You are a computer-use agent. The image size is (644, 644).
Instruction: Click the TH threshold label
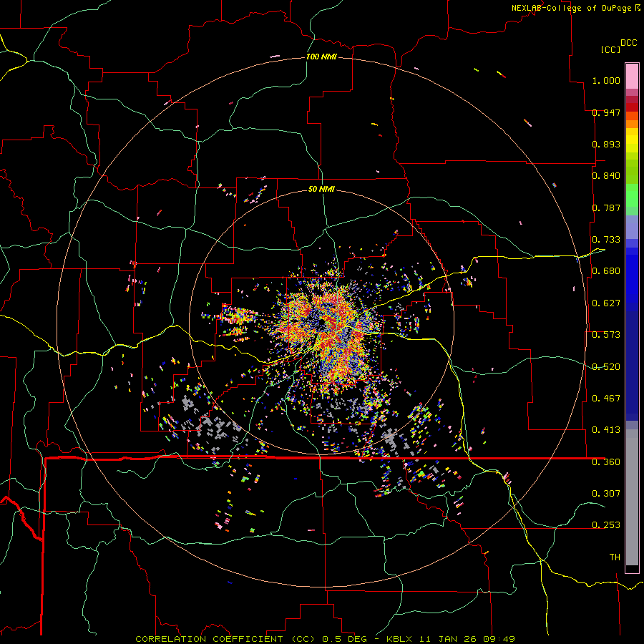coord(615,557)
